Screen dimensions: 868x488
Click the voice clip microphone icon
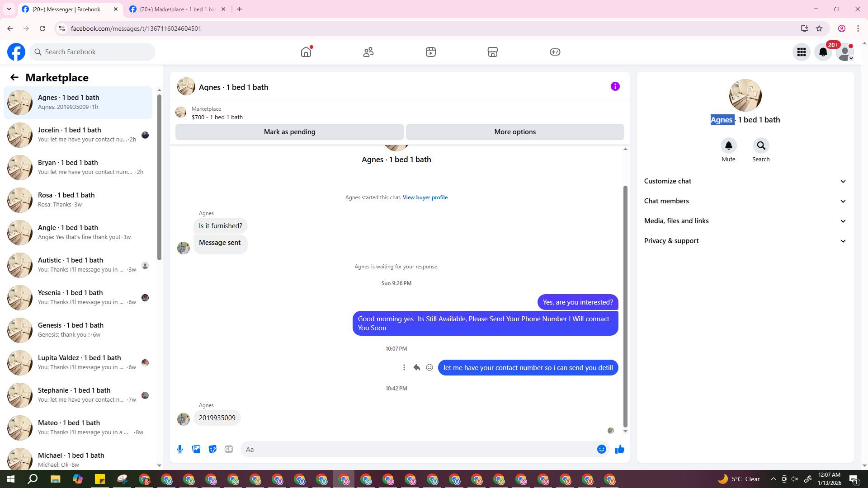click(x=180, y=449)
